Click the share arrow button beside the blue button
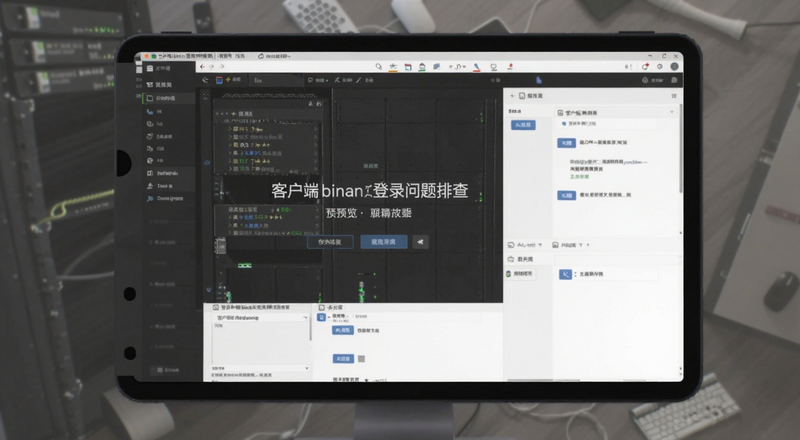The image size is (800, 440). [x=420, y=242]
